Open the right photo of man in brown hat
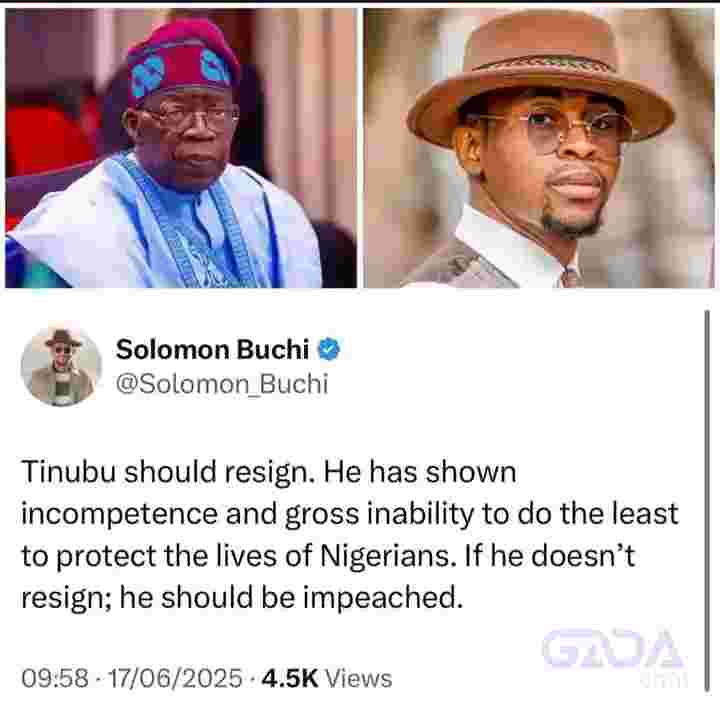The image size is (720, 719). pyautogui.click(x=539, y=148)
